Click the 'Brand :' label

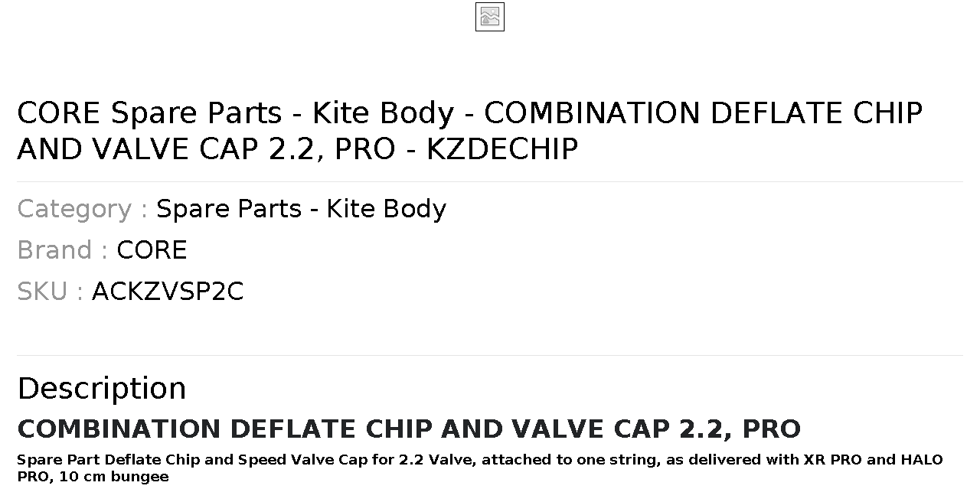63,250
